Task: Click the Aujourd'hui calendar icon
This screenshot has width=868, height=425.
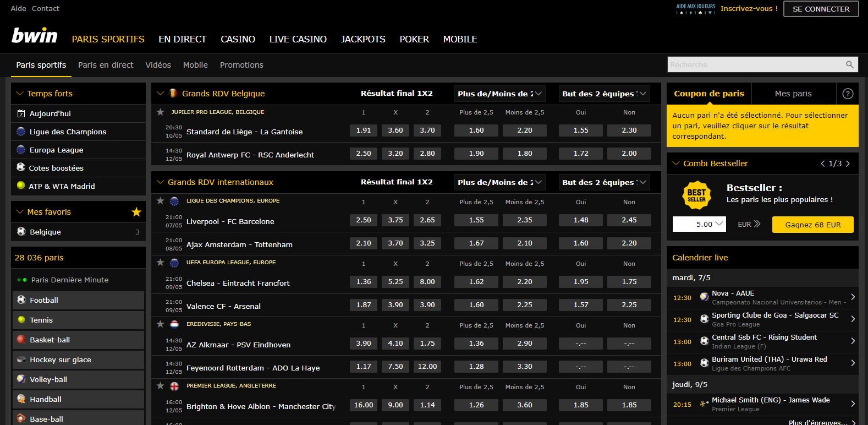Action: (21, 113)
